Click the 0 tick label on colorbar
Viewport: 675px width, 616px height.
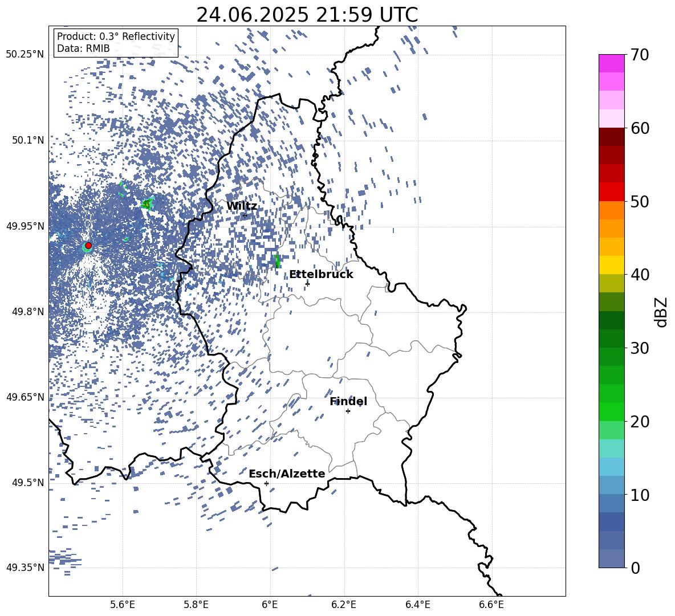coord(635,568)
